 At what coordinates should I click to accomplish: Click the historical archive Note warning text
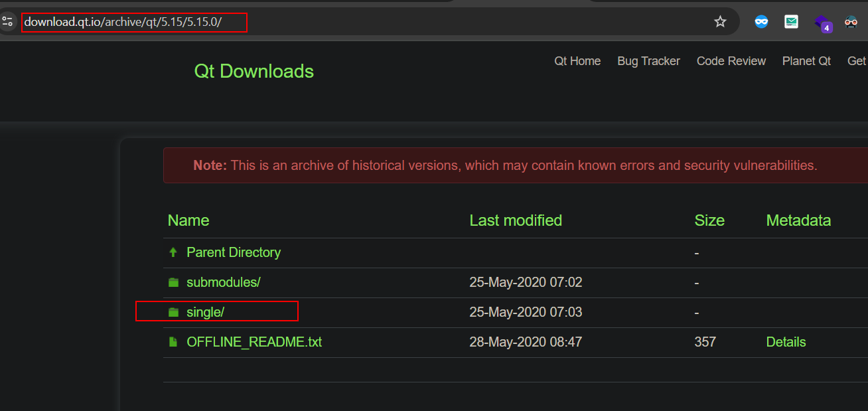[x=505, y=165]
